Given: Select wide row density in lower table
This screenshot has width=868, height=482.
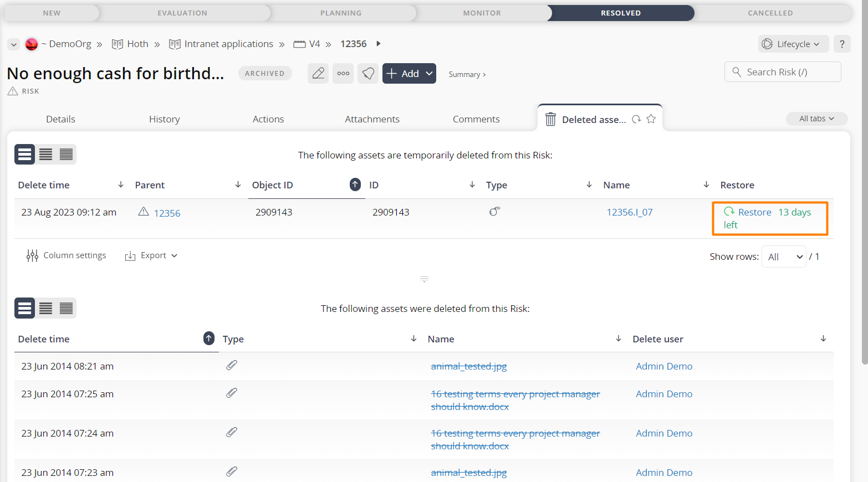Looking at the screenshot, I should 25,308.
